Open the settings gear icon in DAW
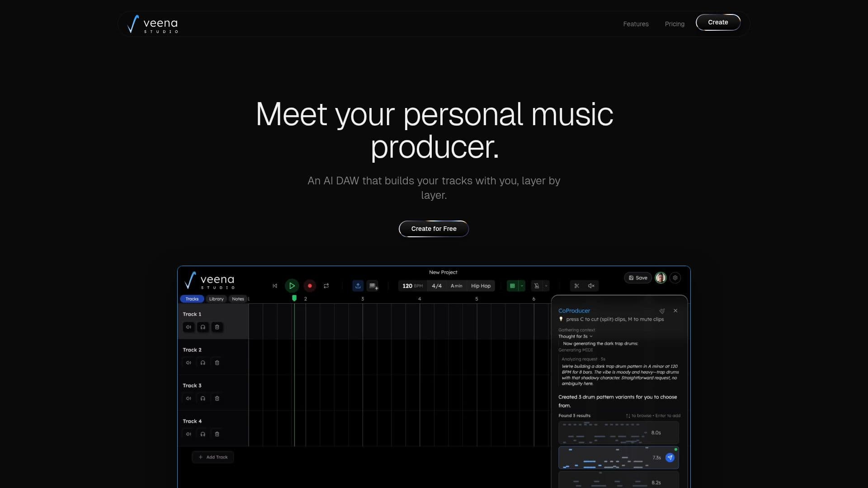 [x=675, y=278]
